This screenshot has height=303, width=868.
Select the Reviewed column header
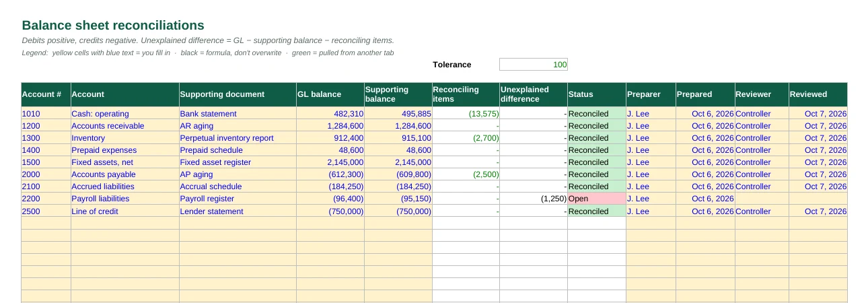click(x=818, y=94)
